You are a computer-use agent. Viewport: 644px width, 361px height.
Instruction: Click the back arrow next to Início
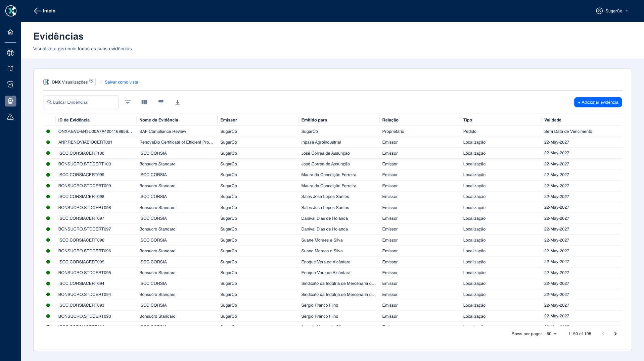coord(37,11)
